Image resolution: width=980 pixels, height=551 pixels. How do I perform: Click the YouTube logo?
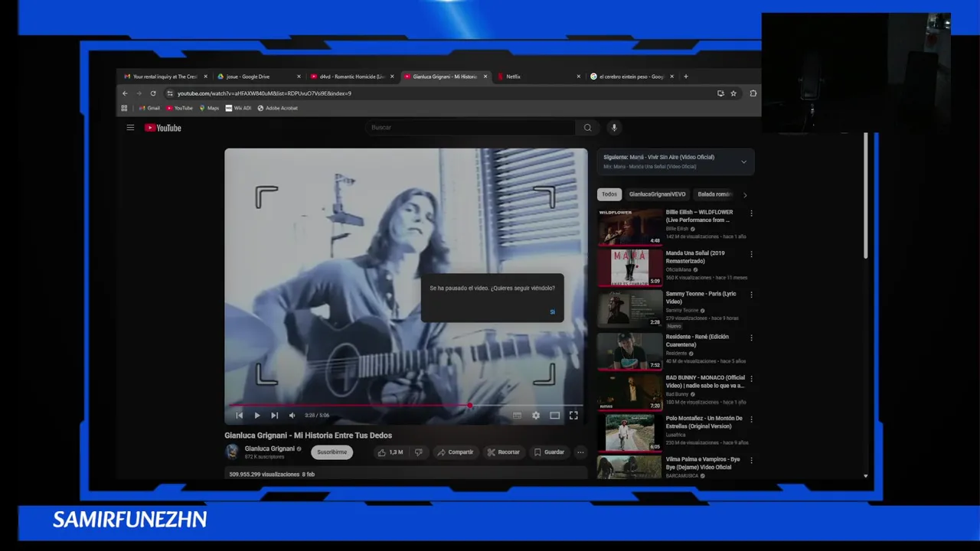pyautogui.click(x=163, y=128)
